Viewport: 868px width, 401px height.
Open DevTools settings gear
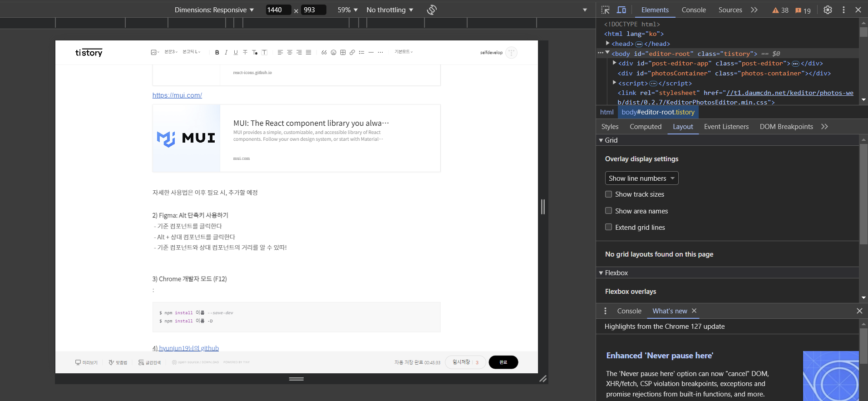(x=828, y=10)
